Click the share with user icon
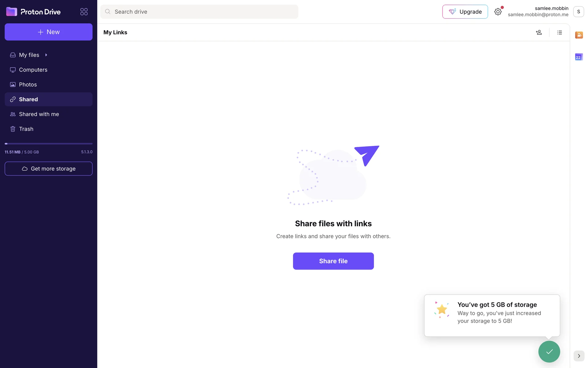 [x=539, y=33]
